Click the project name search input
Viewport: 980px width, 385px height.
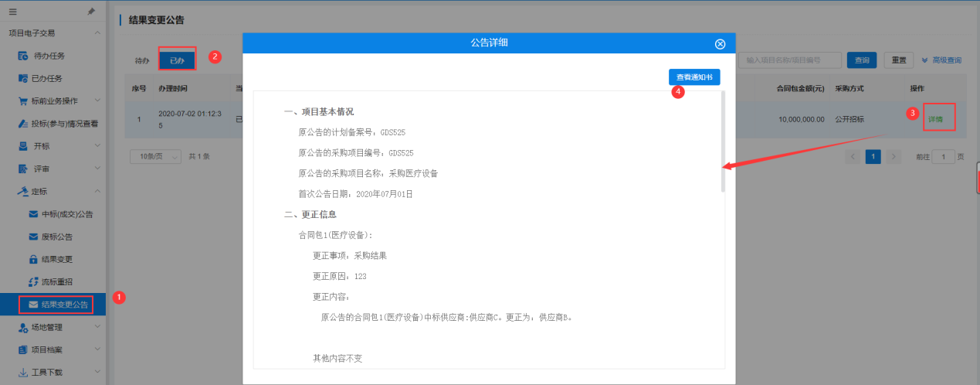789,60
